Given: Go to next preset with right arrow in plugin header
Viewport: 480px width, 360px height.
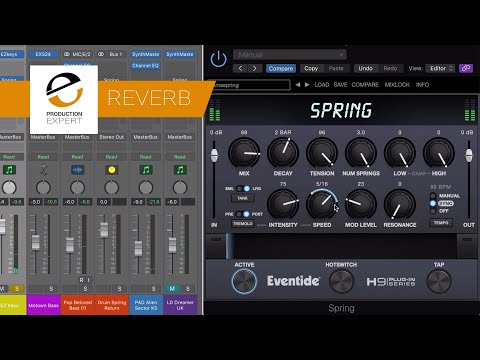Looking at the screenshot, I should tap(255, 68).
